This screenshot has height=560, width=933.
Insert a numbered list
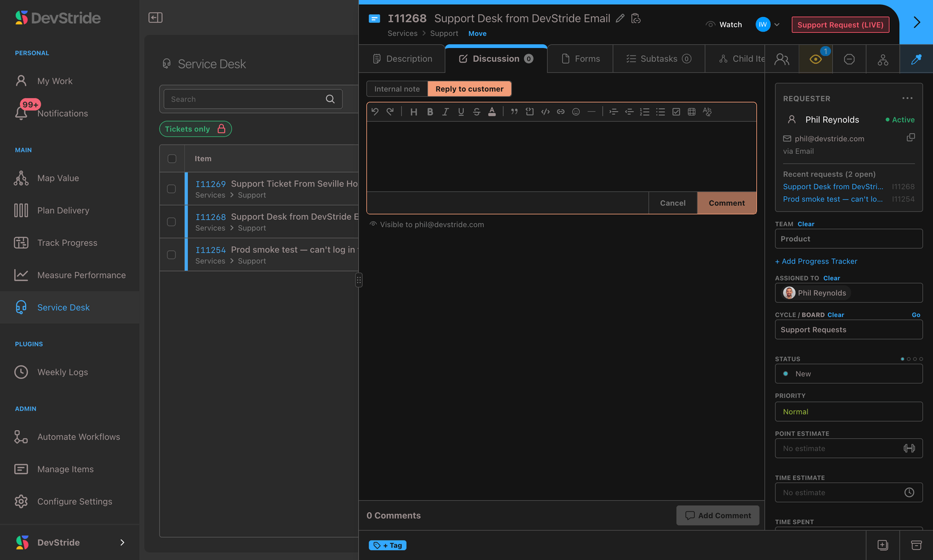click(644, 112)
